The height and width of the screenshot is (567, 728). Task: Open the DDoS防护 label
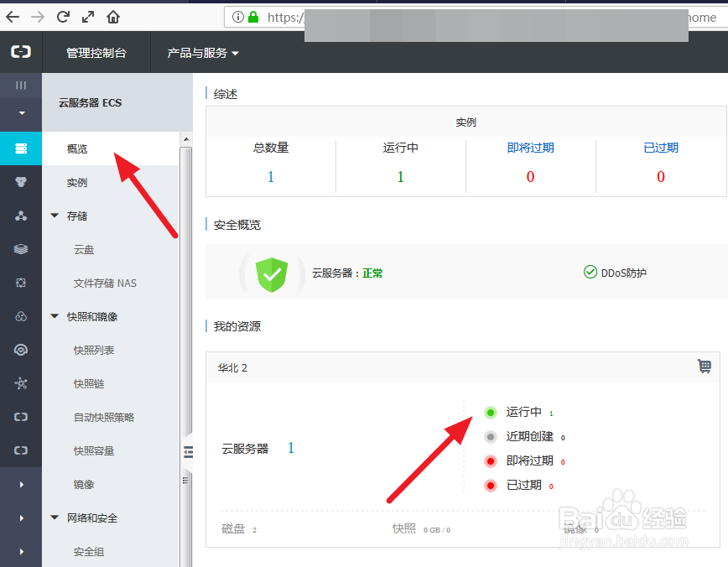point(623,273)
